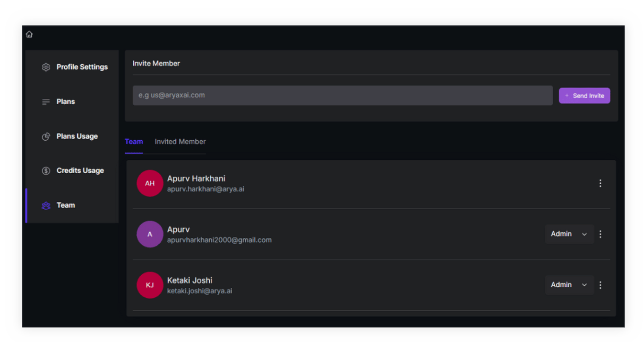The width and height of the screenshot is (644, 342).
Task: Click the Profile Settings gear icon
Action: coord(46,67)
